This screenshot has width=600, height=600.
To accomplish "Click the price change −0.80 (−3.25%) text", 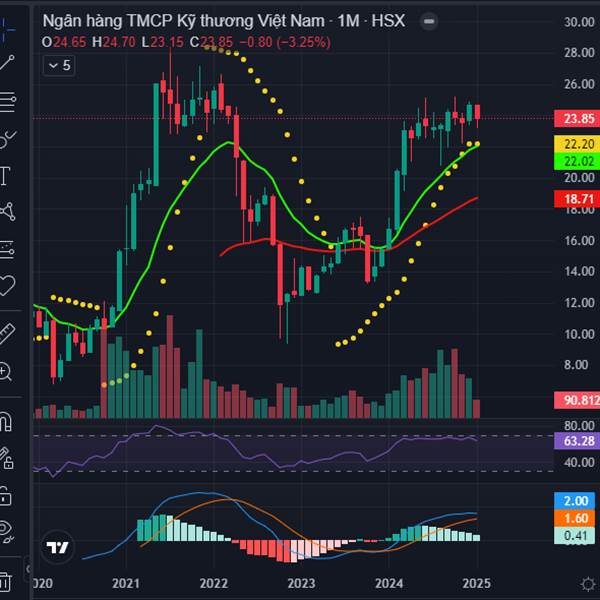I will click(x=285, y=42).
